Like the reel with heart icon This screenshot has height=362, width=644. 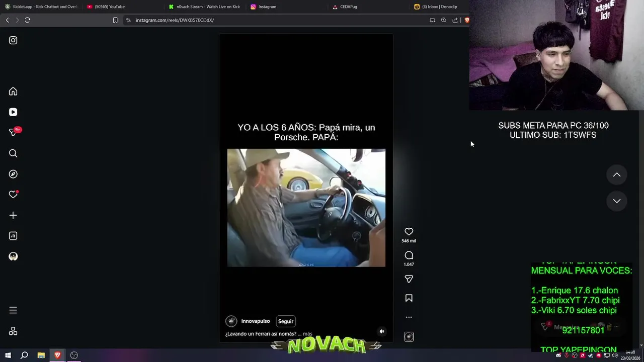point(409,232)
